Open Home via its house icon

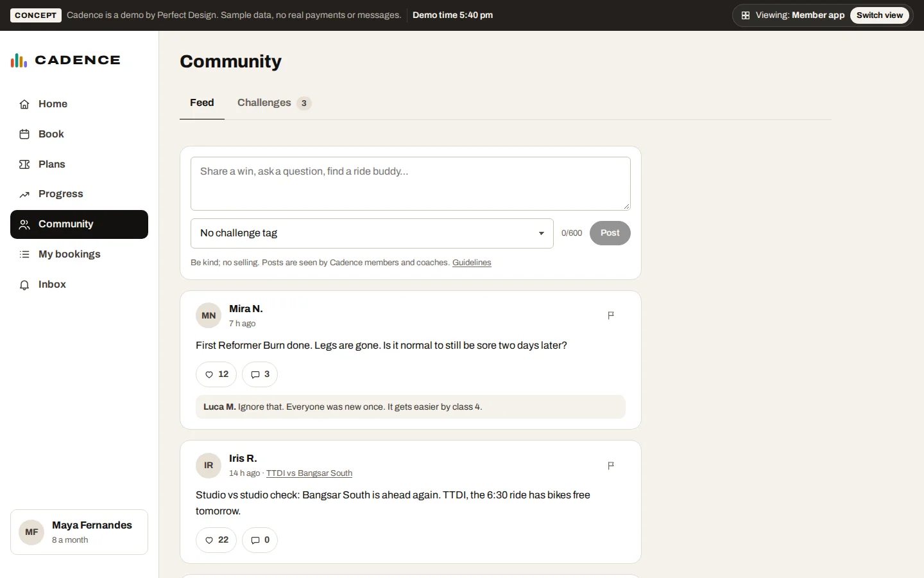click(24, 104)
